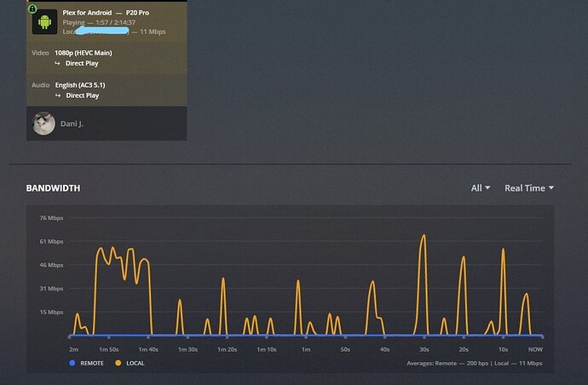The image size is (588, 385).
Task: Click 'English (AC3 5.1)' audio value
Action: click(x=80, y=85)
